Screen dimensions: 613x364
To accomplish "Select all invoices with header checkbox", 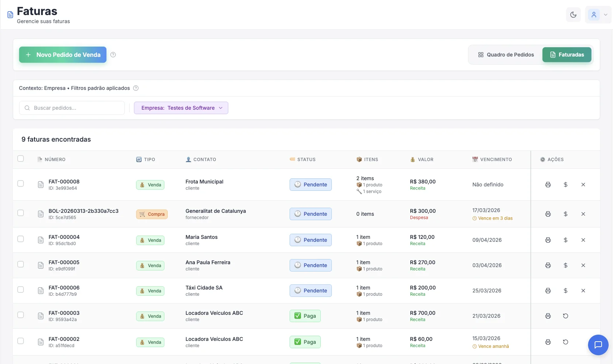I will [21, 159].
